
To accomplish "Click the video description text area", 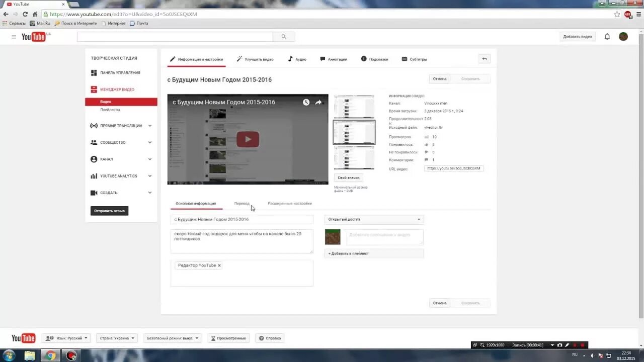I will (x=242, y=241).
